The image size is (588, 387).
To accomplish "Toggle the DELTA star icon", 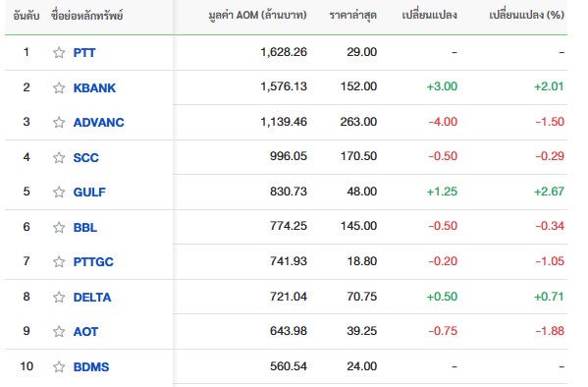I will 59,297.
